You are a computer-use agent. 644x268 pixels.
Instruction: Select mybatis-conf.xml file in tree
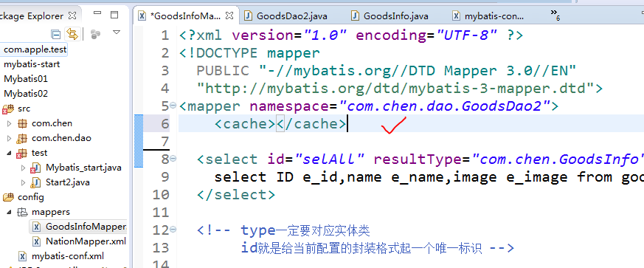coord(68,256)
